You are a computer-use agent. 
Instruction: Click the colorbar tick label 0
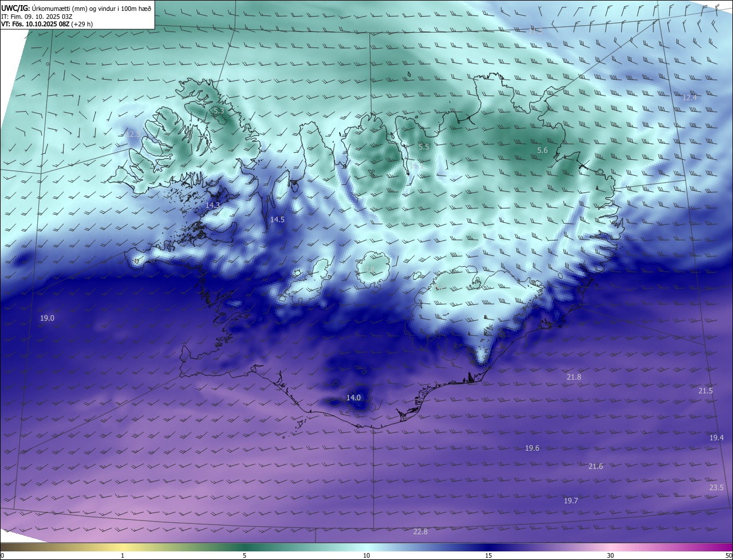pos(2,555)
